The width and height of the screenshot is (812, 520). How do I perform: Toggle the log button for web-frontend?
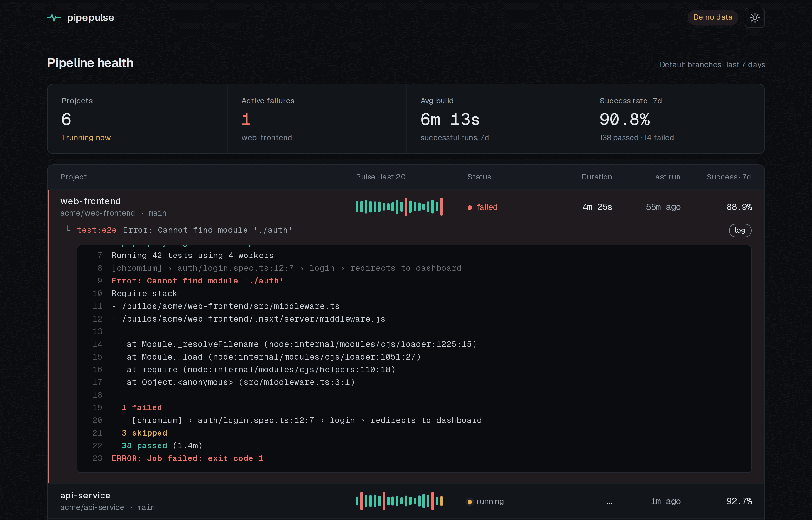click(740, 230)
